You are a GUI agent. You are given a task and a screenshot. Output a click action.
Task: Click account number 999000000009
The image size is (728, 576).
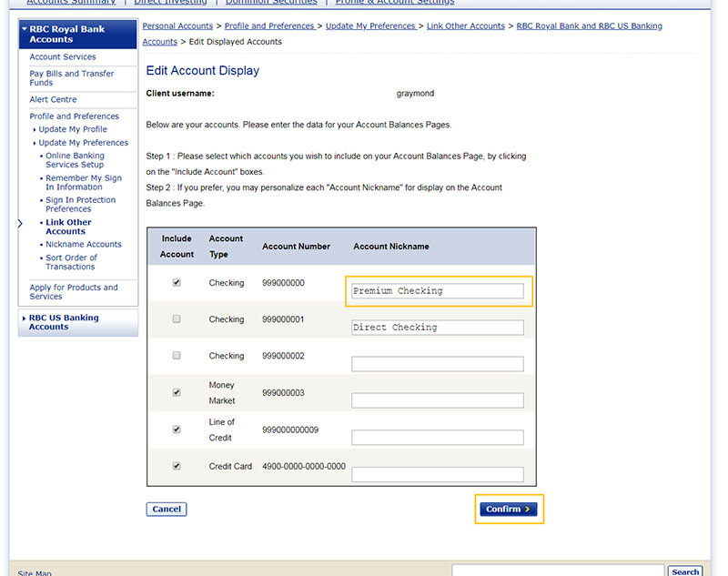click(290, 429)
